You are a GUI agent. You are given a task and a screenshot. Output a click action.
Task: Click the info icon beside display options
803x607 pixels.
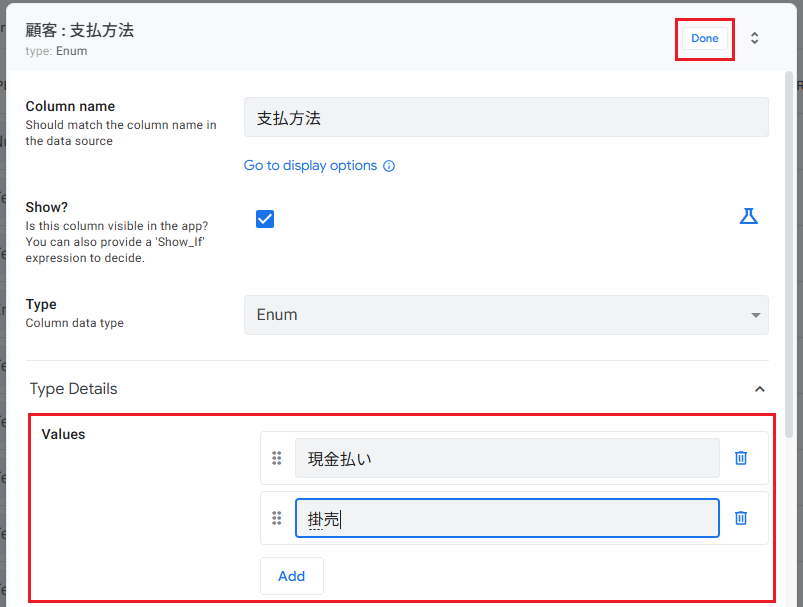click(390, 166)
